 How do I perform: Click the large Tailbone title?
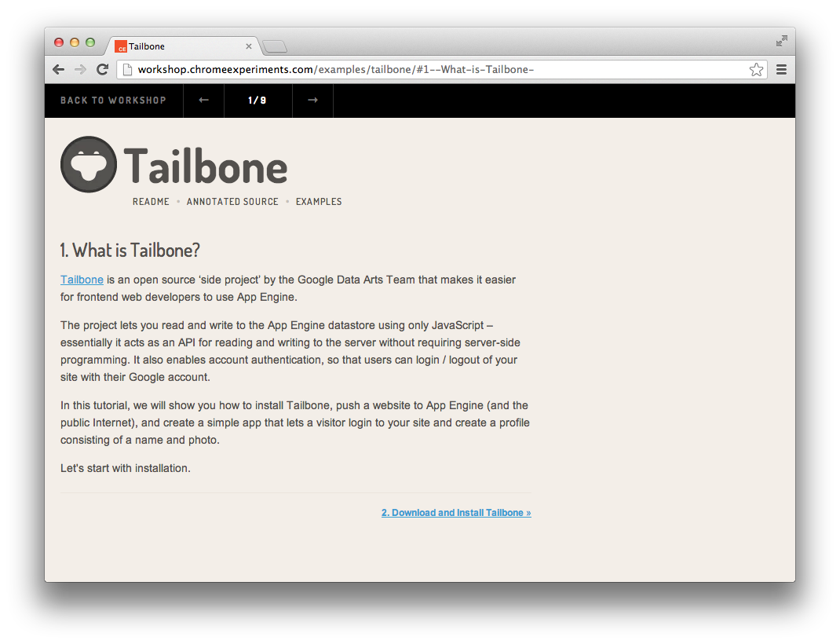206,166
